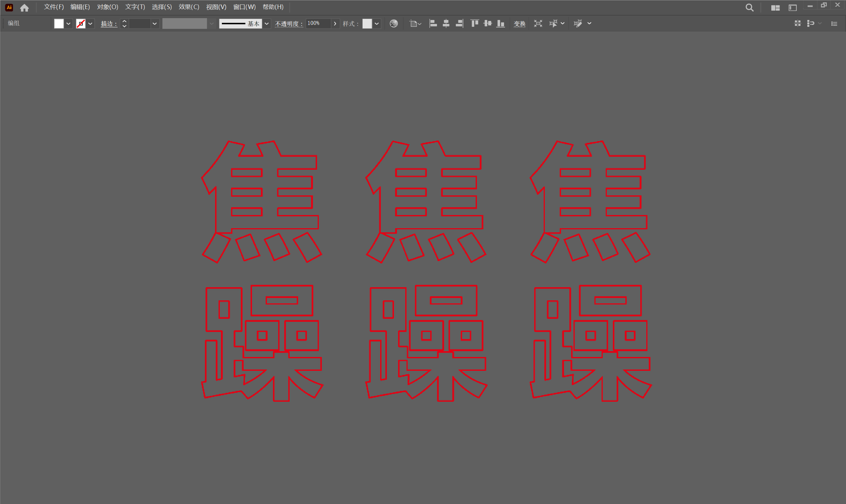Image resolution: width=846 pixels, height=504 pixels.
Task: Expand the snap options dropdown chevron
Action: 820,23
